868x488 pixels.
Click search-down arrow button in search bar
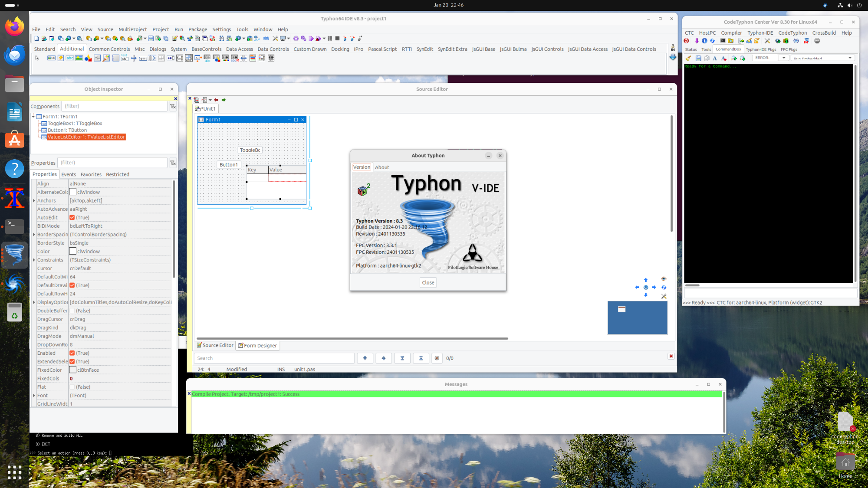(x=365, y=358)
